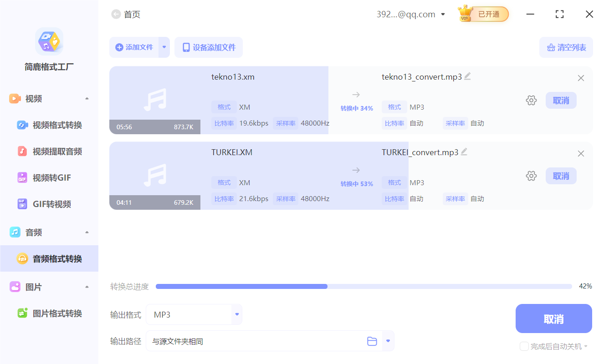Click the VIP 已开通 crown badge
The image size is (604, 364).
pos(482,14)
